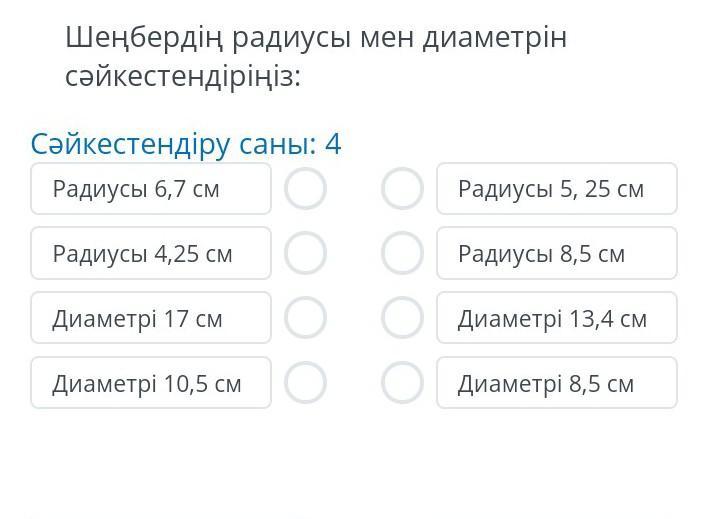The height and width of the screenshot is (519, 714).
Task: Click the Радиусы 8,5 см answer box
Action: pos(556,253)
